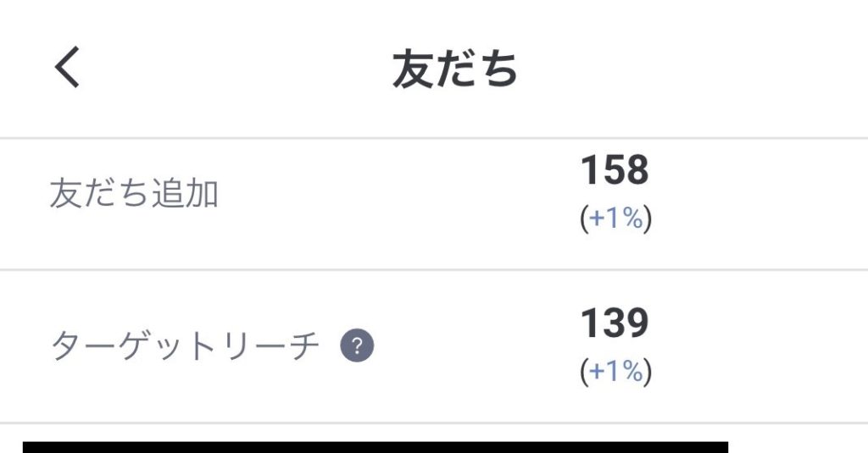This screenshot has width=868, height=453.
Task: Click the 139 target reach count
Action: (x=615, y=323)
